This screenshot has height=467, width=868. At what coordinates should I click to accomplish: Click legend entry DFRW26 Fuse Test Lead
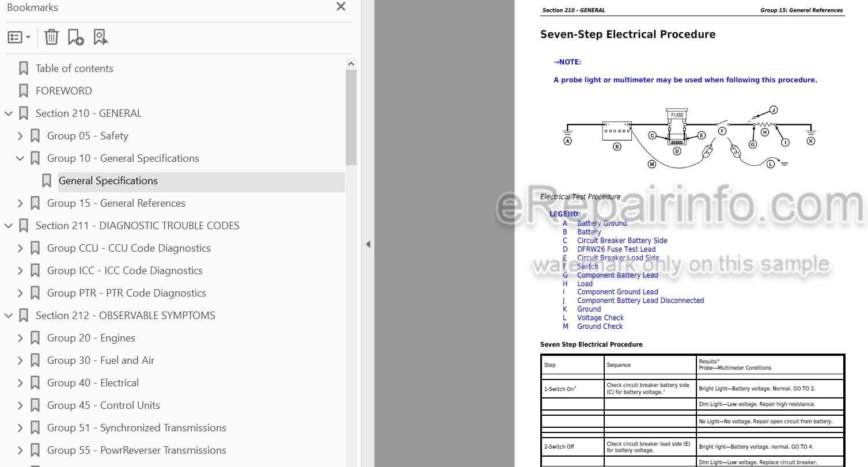pyautogui.click(x=616, y=249)
